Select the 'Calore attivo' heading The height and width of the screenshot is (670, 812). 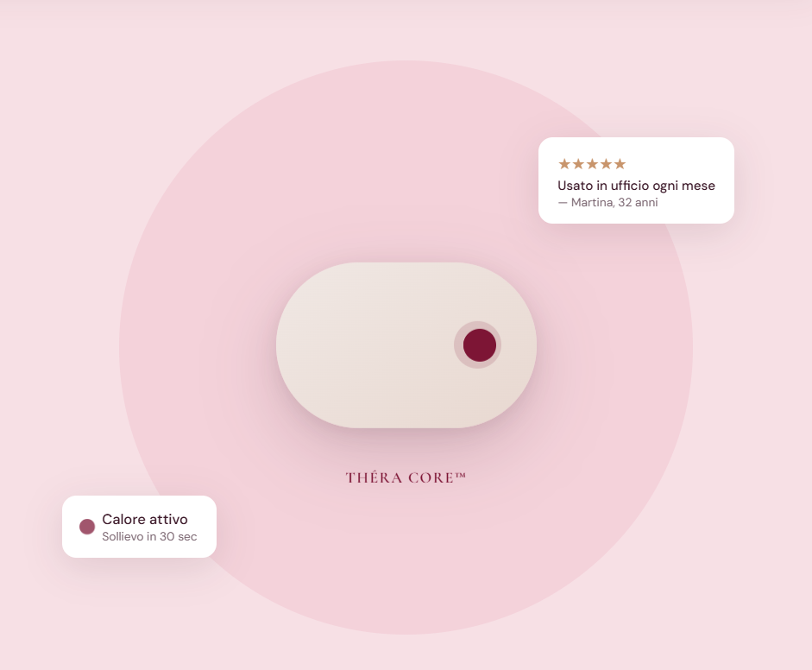coord(144,519)
